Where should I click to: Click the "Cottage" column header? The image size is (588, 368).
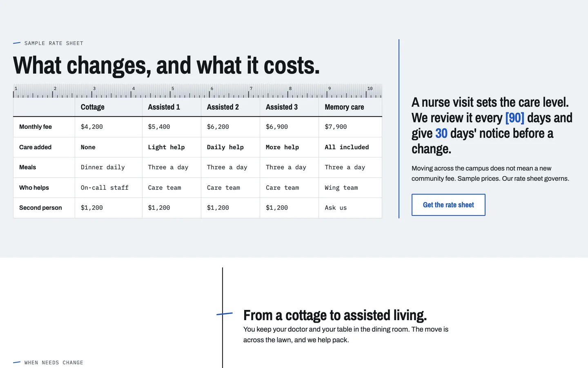pos(109,107)
